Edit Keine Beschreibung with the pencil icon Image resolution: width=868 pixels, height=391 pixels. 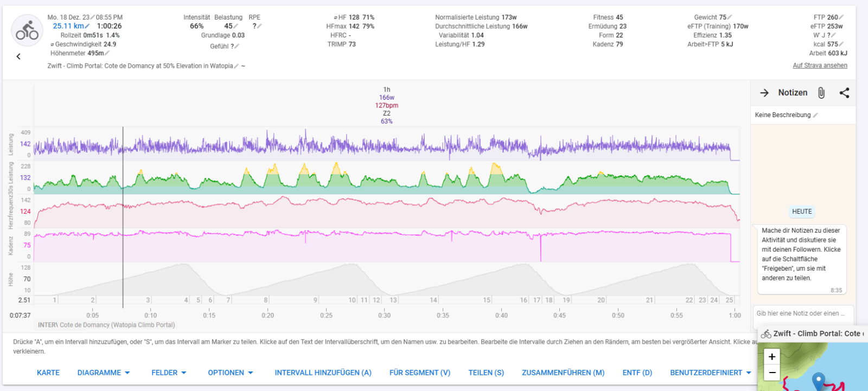(815, 115)
